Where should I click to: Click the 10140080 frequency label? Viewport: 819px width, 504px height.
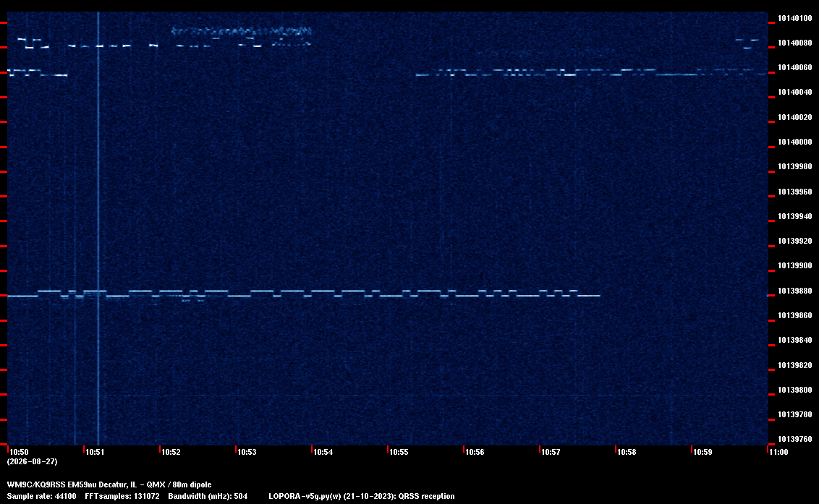tap(795, 43)
